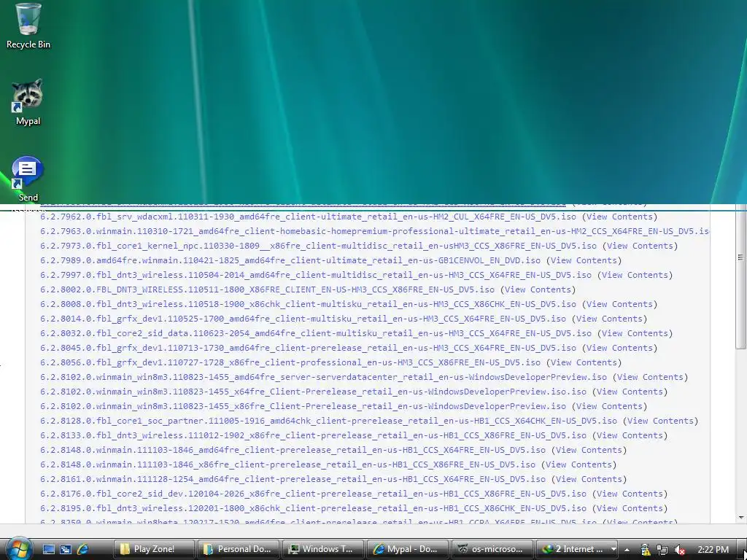Open the 6.2.7973.0 fbl_core1_kernel_npc iso link
The height and width of the screenshot is (560, 747).
[x=318, y=246]
